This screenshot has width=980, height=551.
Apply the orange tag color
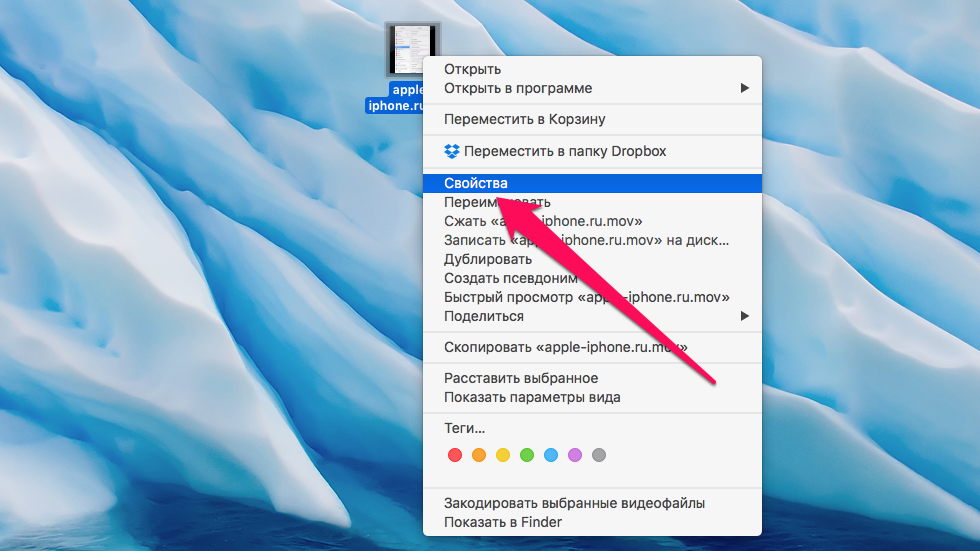(x=479, y=455)
